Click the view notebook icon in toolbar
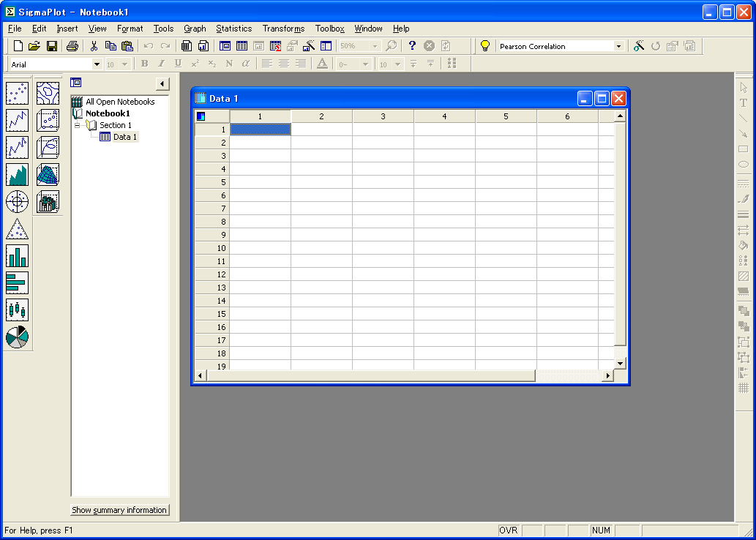 pyautogui.click(x=225, y=46)
